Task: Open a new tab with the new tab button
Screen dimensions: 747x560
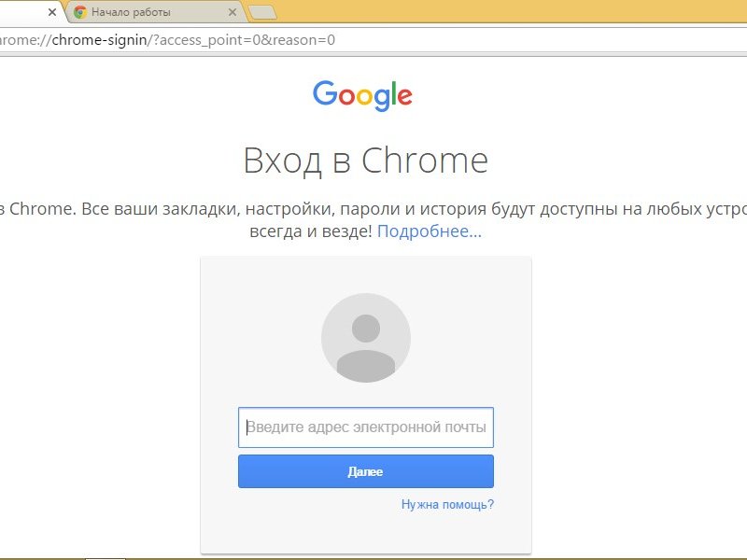Action: 263,13
